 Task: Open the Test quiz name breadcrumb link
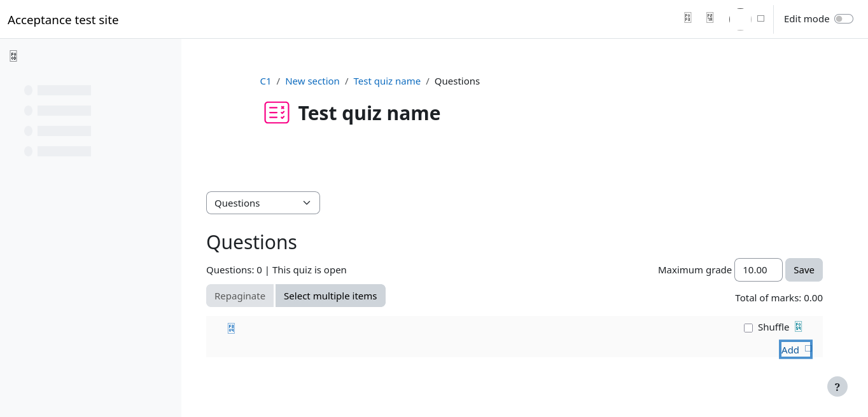(387, 81)
